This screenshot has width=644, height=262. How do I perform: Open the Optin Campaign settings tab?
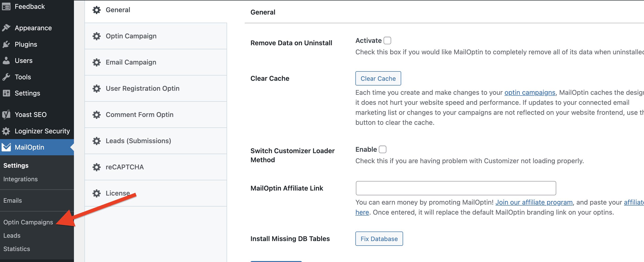pyautogui.click(x=156, y=36)
